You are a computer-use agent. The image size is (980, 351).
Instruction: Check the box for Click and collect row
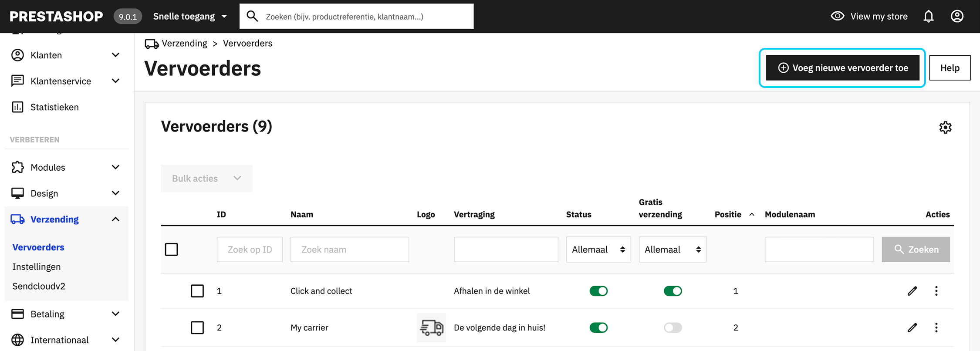pos(197,291)
